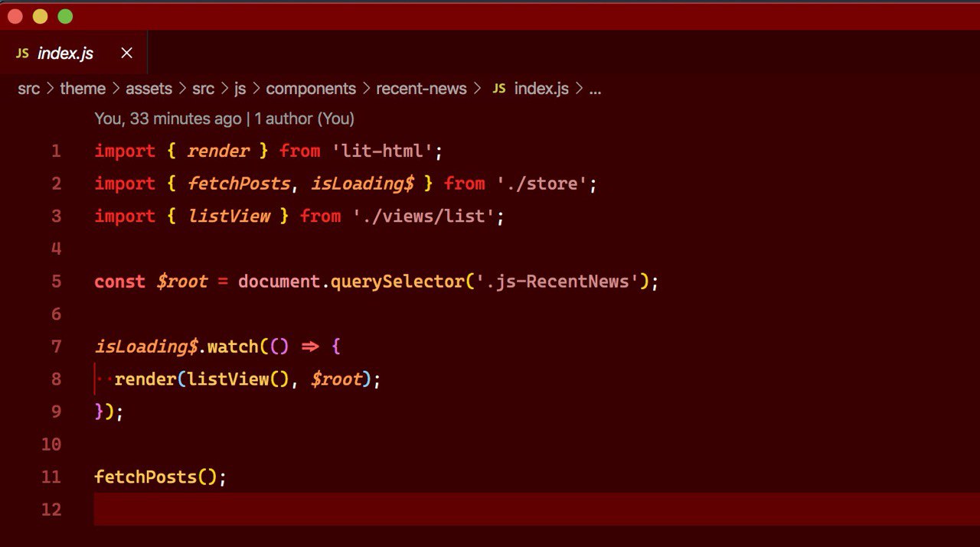Click 'querySelector' on line 5
This screenshot has width=980, height=547.
(397, 282)
